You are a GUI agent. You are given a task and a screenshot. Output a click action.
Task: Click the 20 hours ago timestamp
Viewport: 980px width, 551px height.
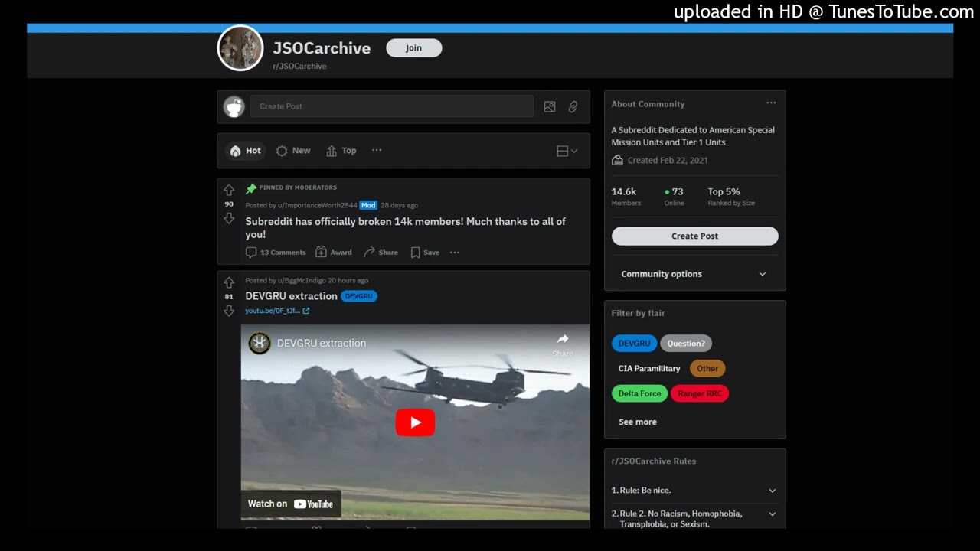pyautogui.click(x=348, y=280)
